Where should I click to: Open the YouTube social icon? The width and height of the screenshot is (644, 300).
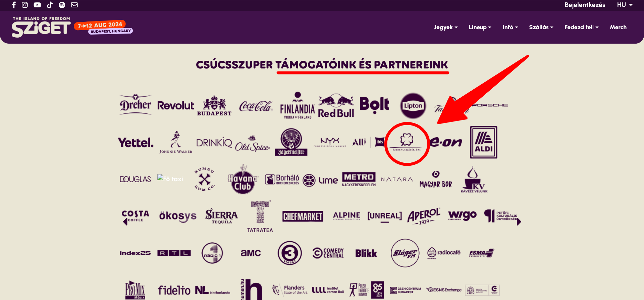[37, 5]
